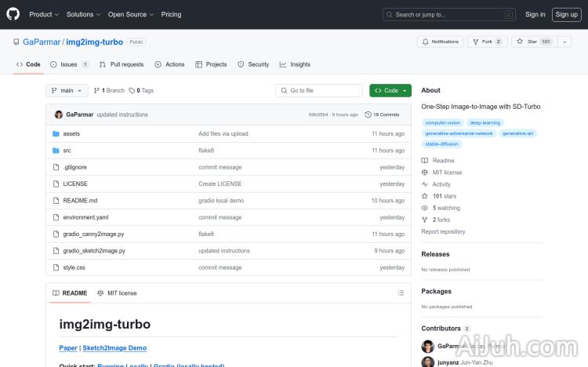Open the star lists dropdown arrow
Screen dimensions: 588x367
(564, 42)
